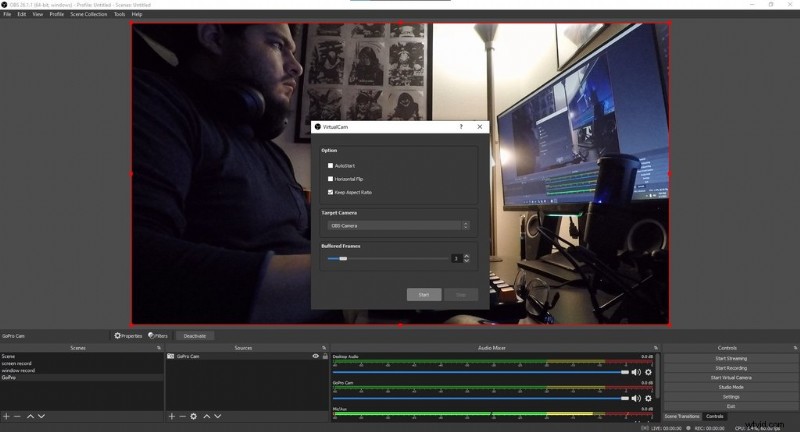This screenshot has width=800, height=432.
Task: Move scene up in Scenes list
Action: coord(30,416)
